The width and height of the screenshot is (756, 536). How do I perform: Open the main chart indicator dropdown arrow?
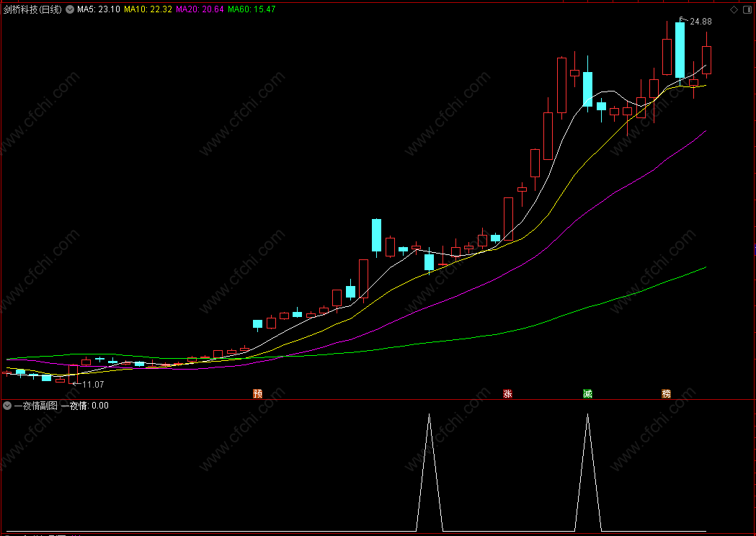[x=70, y=9]
